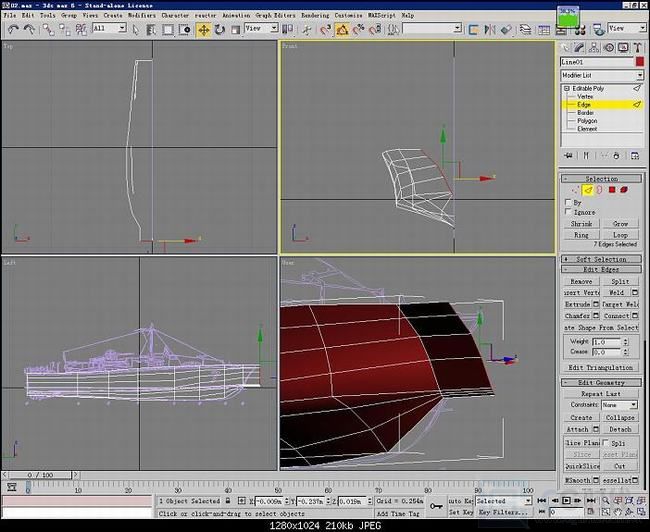Collapse the Edit Geometry rollout
The height and width of the screenshot is (532, 650).
click(x=601, y=383)
